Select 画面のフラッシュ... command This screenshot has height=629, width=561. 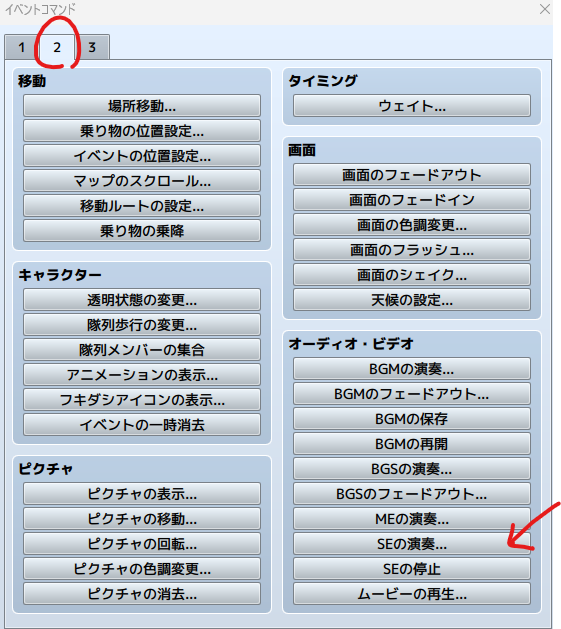[x=412, y=250]
